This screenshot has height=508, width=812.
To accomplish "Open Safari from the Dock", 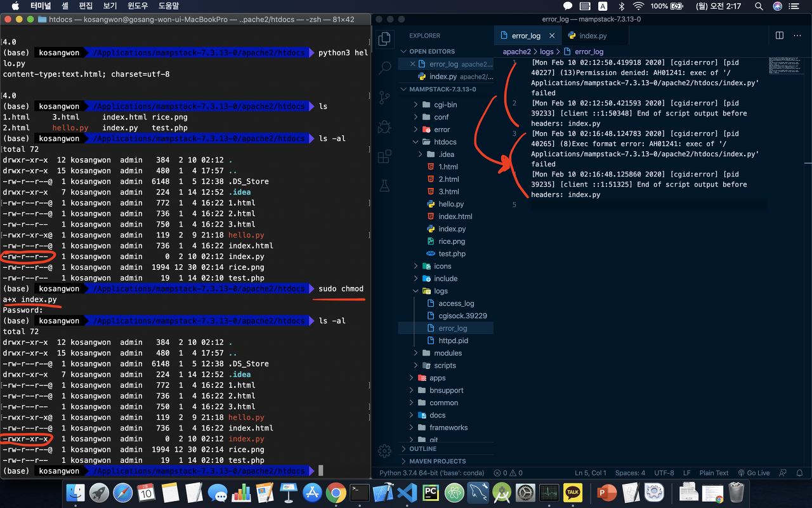I will pos(122,493).
